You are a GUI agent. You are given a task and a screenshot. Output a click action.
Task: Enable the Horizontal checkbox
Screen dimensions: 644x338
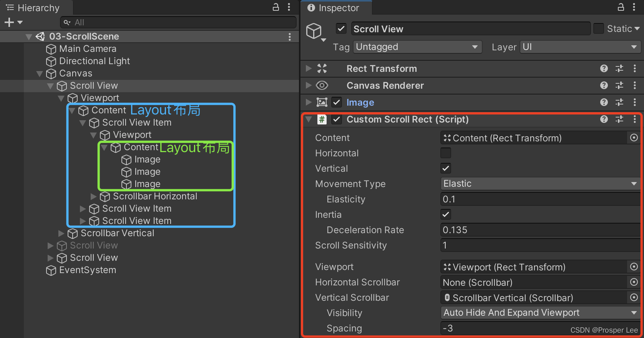446,153
